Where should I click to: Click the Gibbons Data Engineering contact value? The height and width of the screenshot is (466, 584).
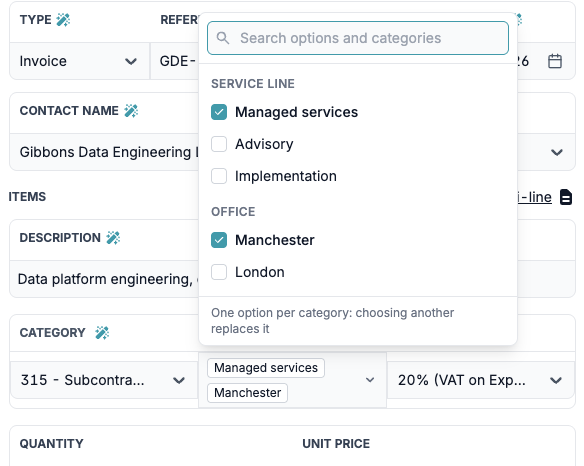click(x=109, y=152)
